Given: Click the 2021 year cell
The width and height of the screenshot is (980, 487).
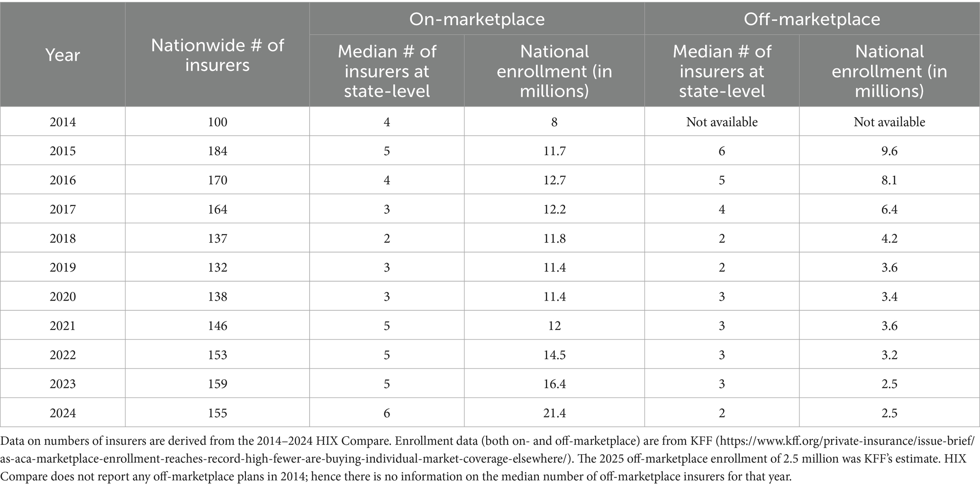Looking at the screenshot, I should [x=63, y=326].
